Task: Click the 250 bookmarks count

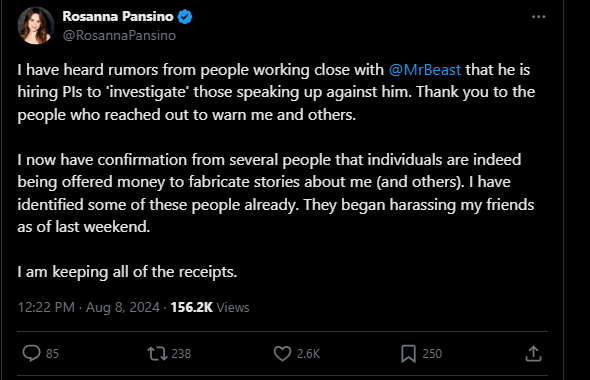Action: click(x=432, y=354)
